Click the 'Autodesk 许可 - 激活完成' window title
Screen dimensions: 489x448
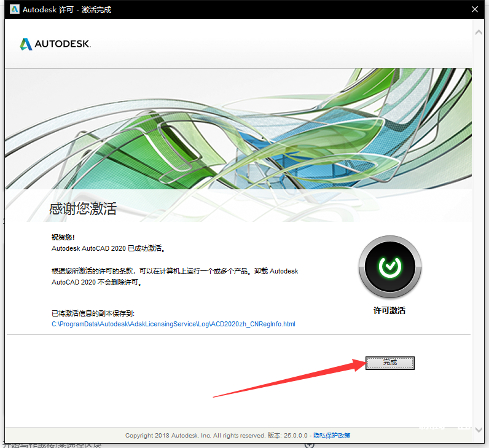tap(67, 9)
